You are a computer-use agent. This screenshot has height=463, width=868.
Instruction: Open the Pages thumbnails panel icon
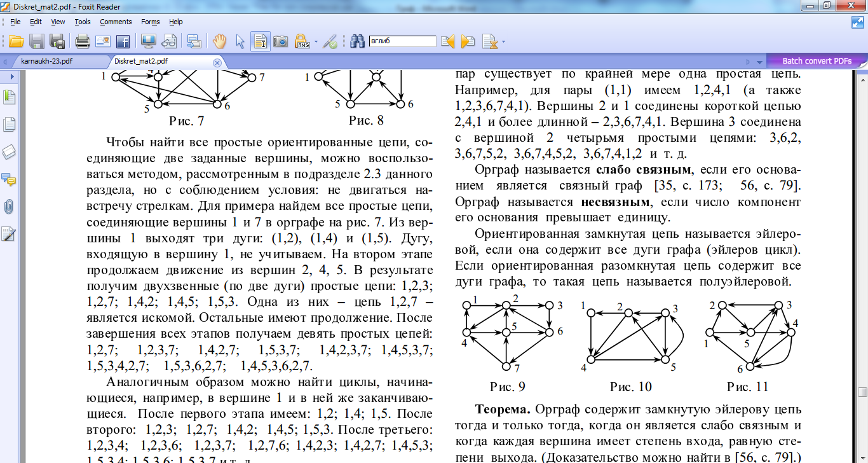(9, 125)
